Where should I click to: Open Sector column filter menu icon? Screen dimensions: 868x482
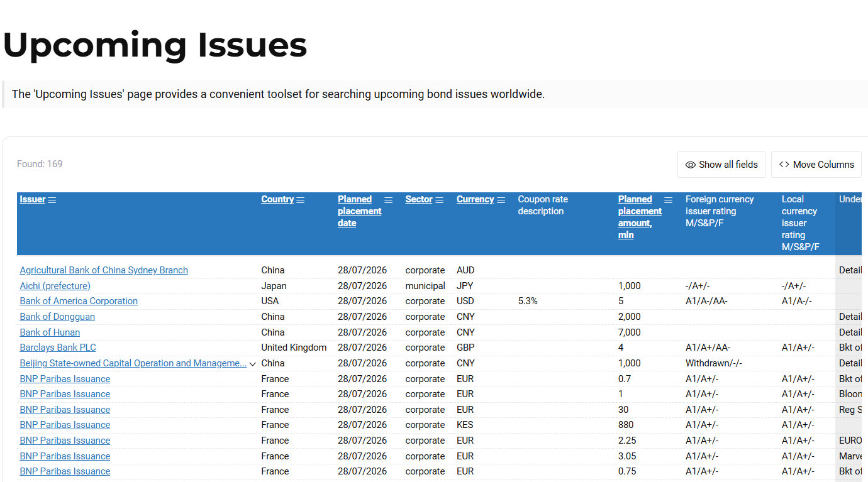click(440, 200)
